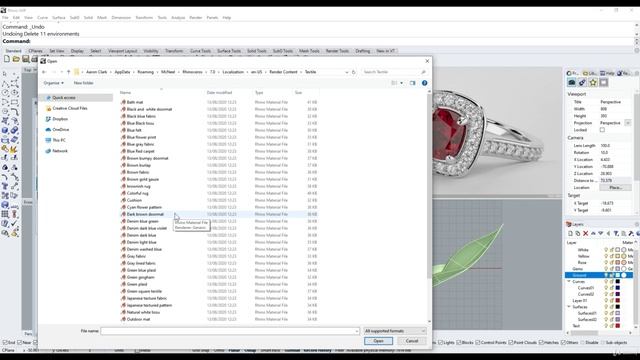Open the Render menu in Rhino
This screenshot has height=360, width=640.
pos(196,18)
